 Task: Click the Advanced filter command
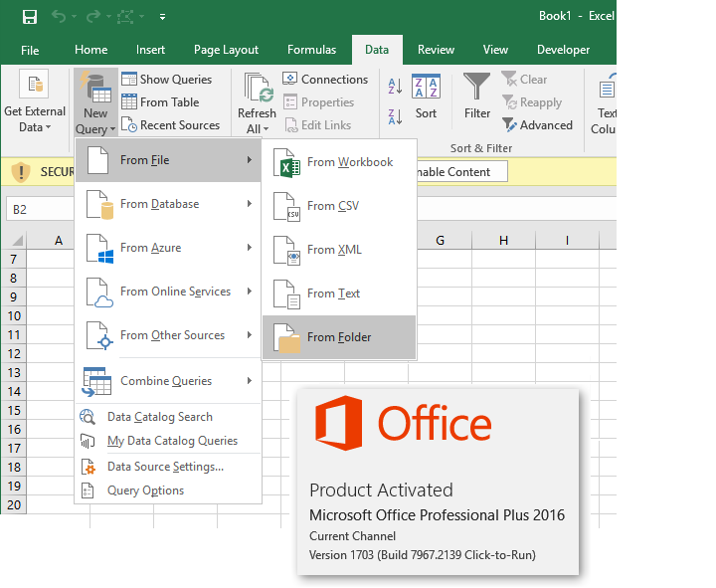pos(537,124)
